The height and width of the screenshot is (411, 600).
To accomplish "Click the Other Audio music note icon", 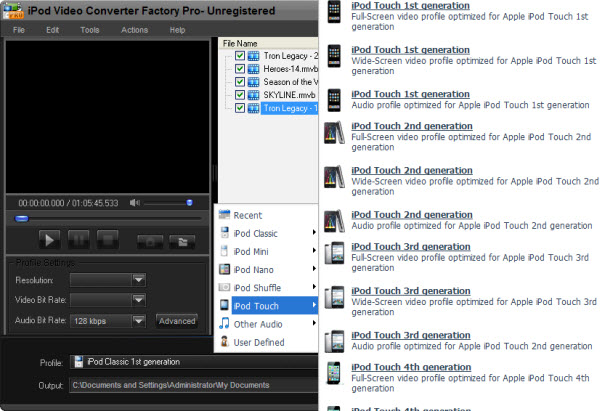I will 224,323.
